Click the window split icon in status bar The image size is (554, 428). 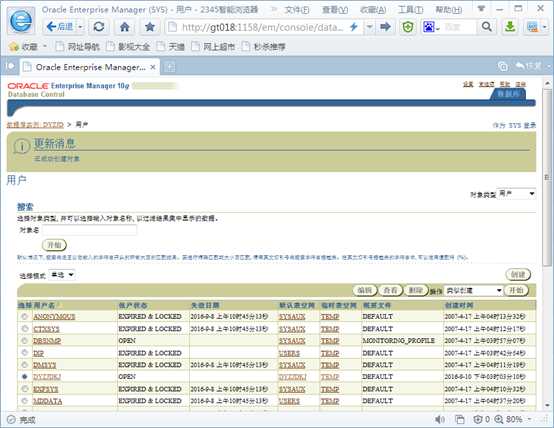click(x=460, y=420)
